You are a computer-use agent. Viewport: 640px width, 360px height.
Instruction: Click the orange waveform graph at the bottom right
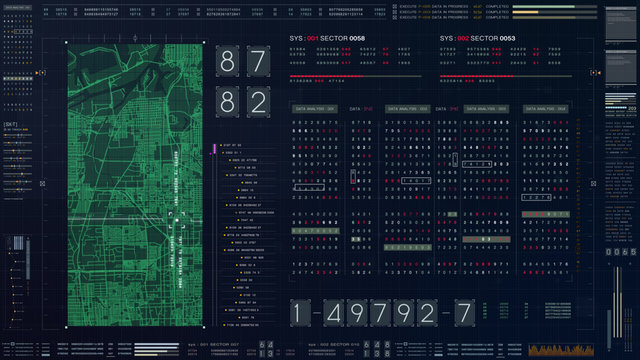[560, 350]
